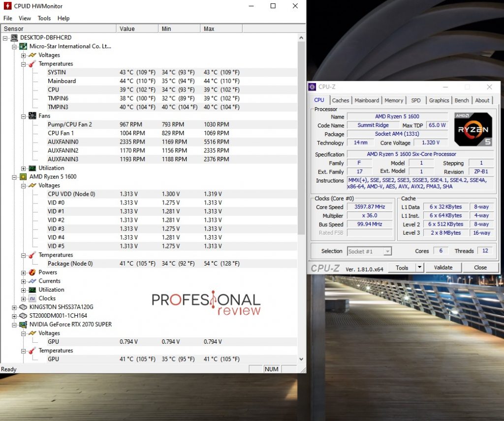Click the Max column header
Image resolution: width=504 pixels, height=421 pixels.
[221, 29]
